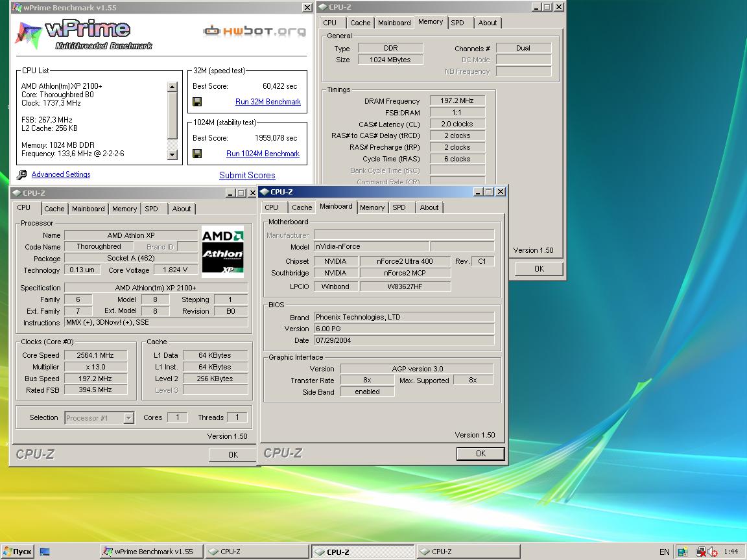Run the 32M Benchmark link

click(x=268, y=101)
